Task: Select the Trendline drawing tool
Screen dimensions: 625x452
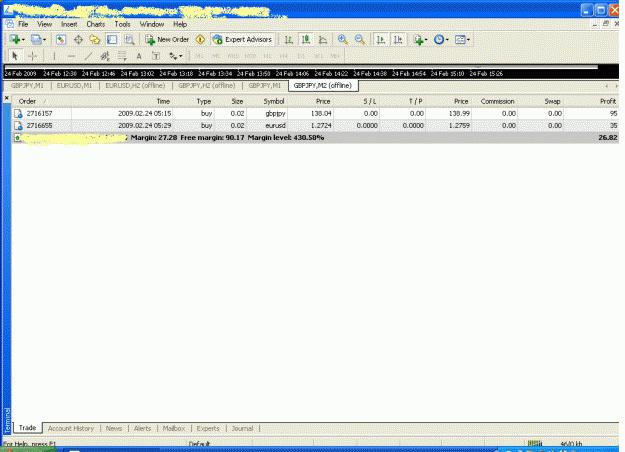Action: point(88,56)
